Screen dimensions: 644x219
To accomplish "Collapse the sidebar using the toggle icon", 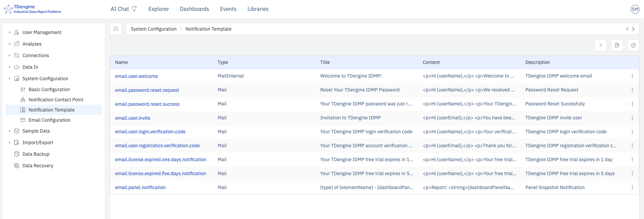I will point(116,29).
